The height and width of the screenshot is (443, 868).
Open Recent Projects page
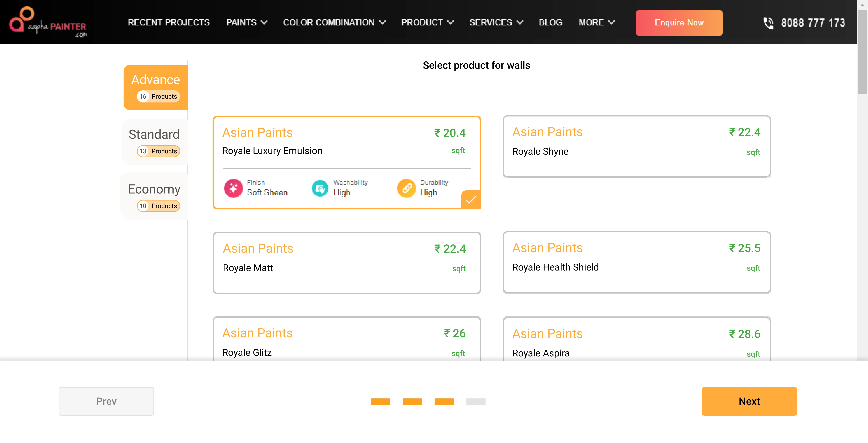click(169, 22)
